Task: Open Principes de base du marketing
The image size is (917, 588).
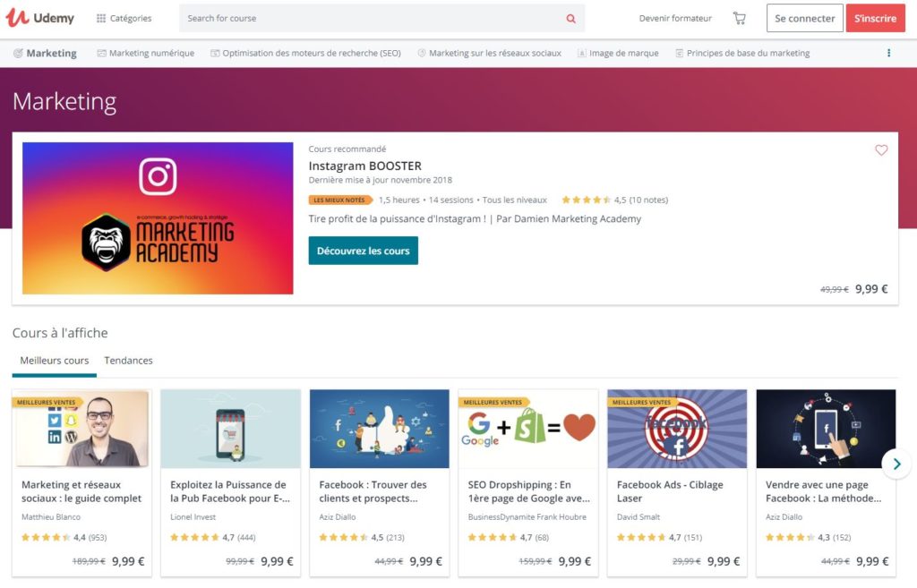Action: (742, 53)
